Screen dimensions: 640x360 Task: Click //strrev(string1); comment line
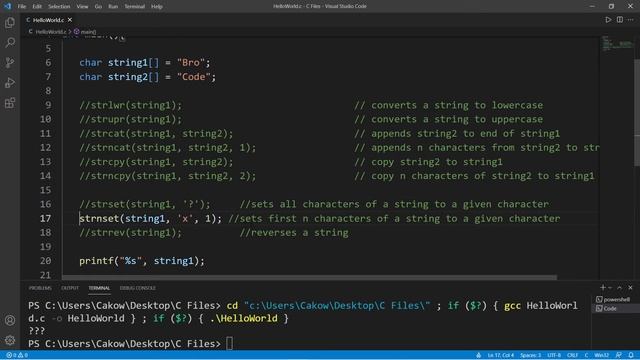click(x=131, y=233)
